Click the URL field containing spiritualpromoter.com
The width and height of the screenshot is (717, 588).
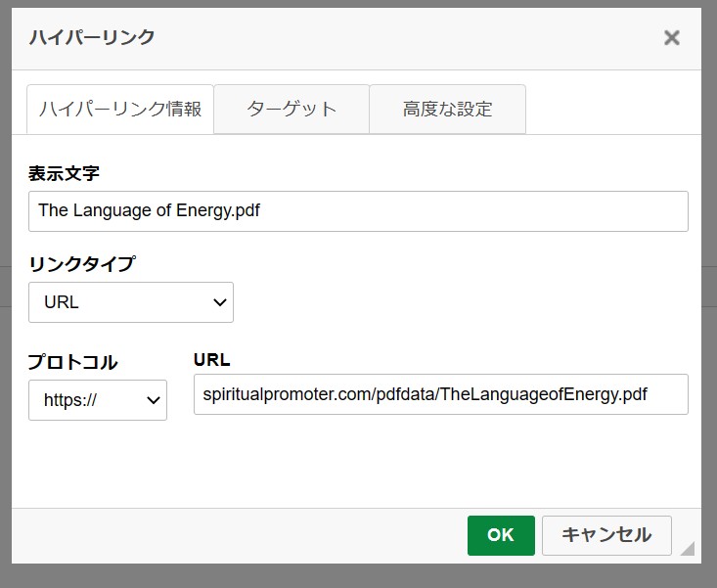pyautogui.click(x=441, y=394)
